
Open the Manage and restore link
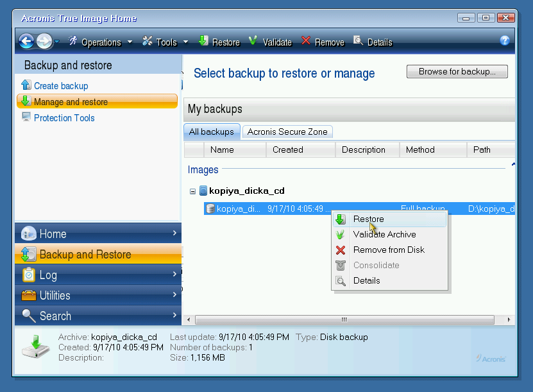tap(71, 102)
